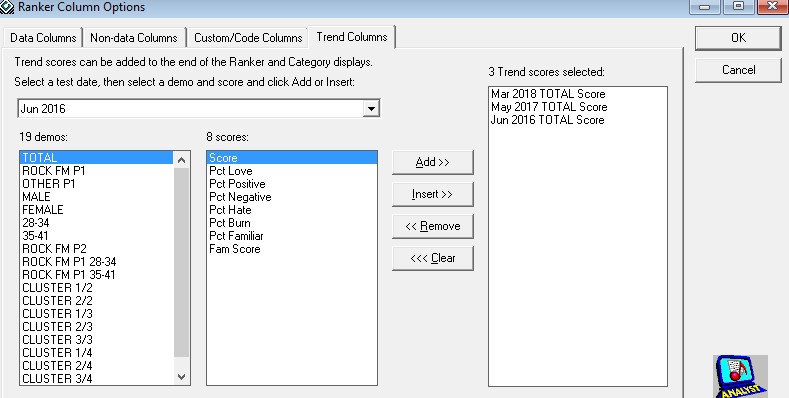Clear all selected trend scores
Screen dimensions: 789x398
click(433, 259)
